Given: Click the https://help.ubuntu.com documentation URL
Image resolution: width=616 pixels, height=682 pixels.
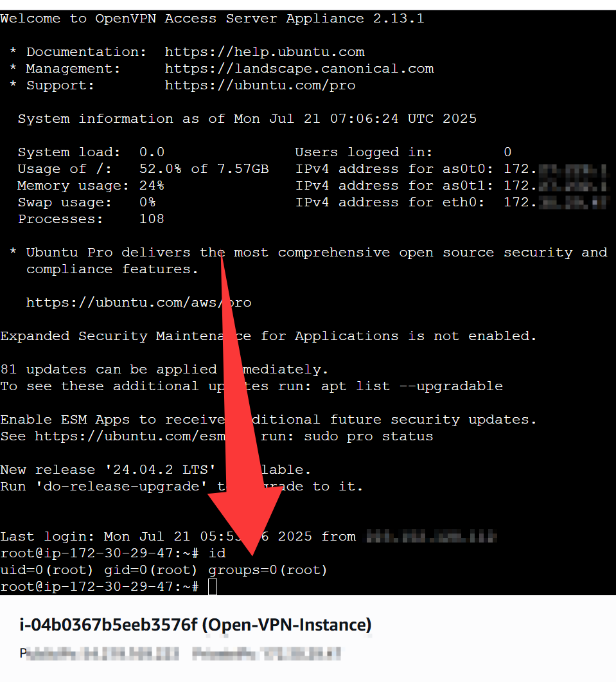Looking at the screenshot, I should coord(264,52).
